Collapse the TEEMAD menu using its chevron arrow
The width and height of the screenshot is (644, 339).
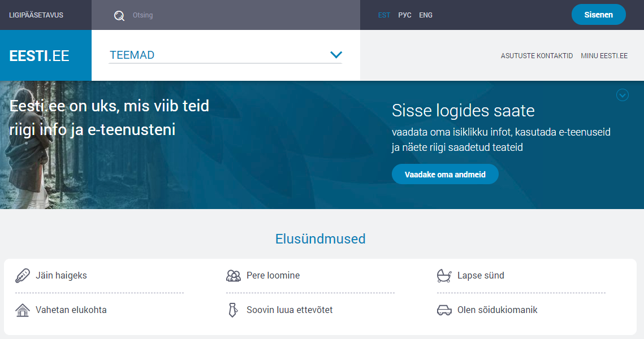click(336, 54)
